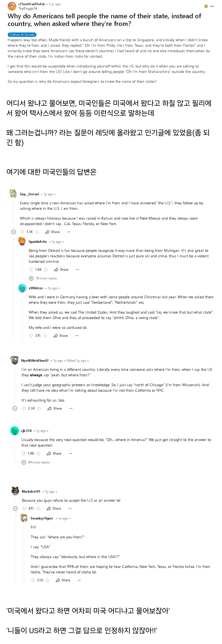Open more options on SparkleFritz's comment
The height and width of the screenshot is (644, 222).
click(x=77, y=269)
